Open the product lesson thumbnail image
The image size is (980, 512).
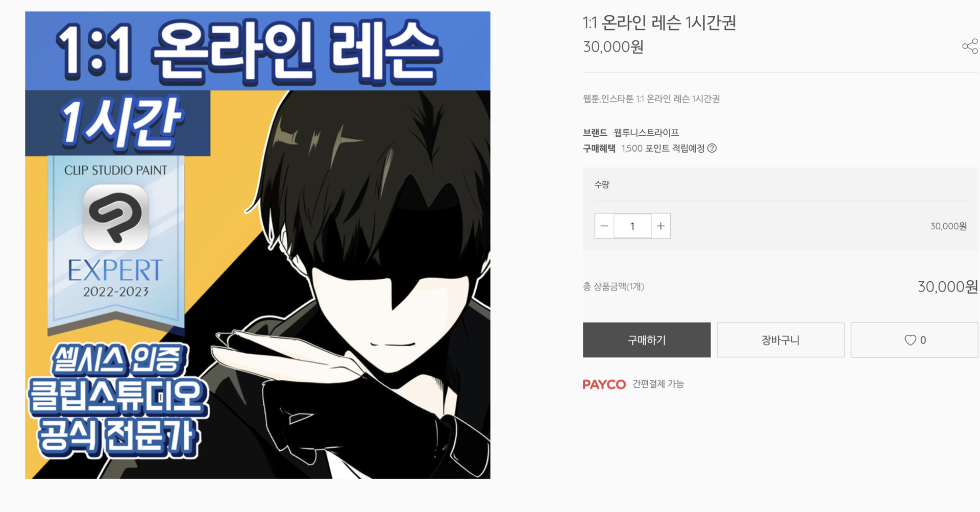coord(258,245)
